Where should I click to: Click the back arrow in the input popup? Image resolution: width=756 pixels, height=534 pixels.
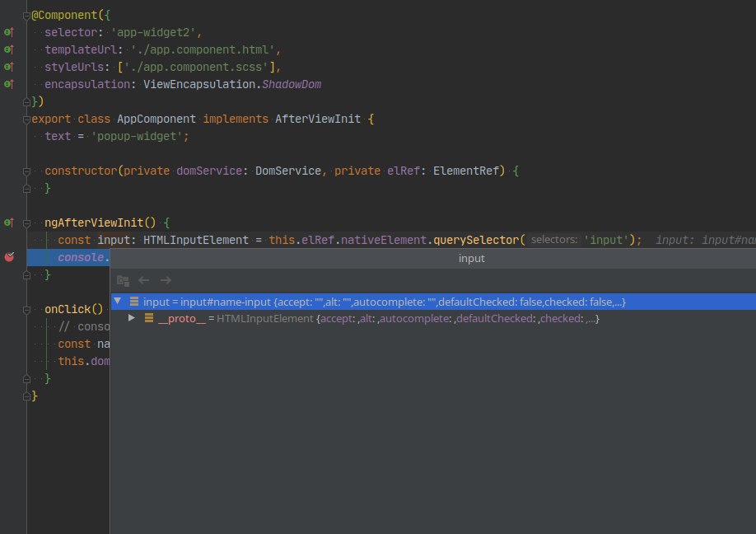point(143,280)
